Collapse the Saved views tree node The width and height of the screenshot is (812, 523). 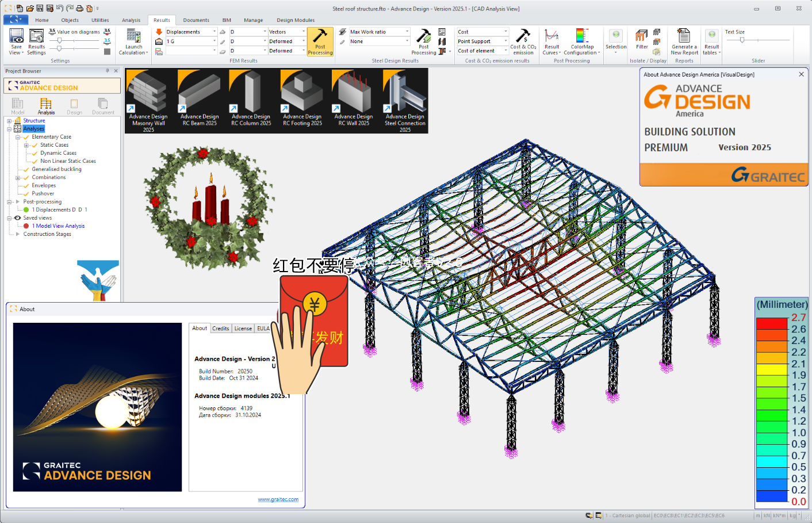tap(9, 218)
